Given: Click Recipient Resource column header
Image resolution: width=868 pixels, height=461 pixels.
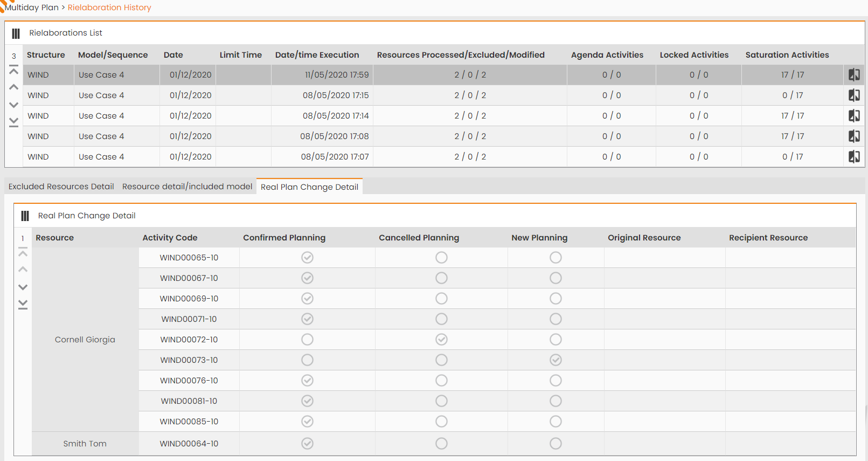Looking at the screenshot, I should click(768, 238).
